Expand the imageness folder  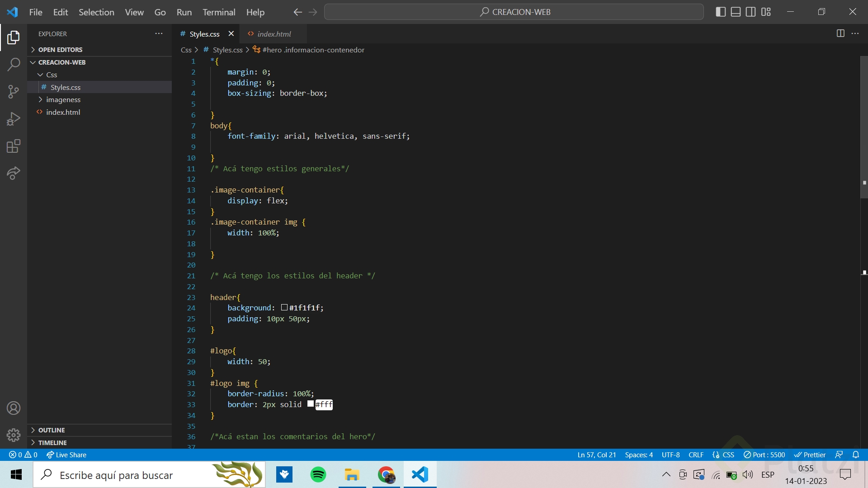63,100
